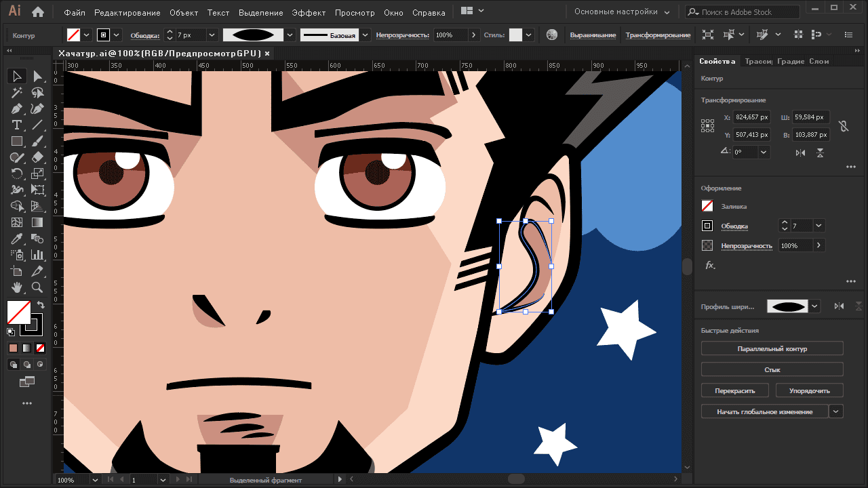Select the Zoom tool
The width and height of the screenshot is (868, 488).
[x=37, y=288]
